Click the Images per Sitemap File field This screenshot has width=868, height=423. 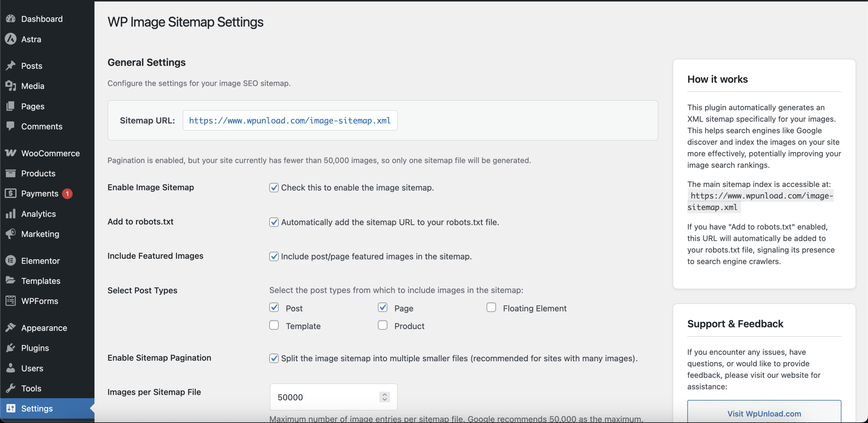click(333, 397)
